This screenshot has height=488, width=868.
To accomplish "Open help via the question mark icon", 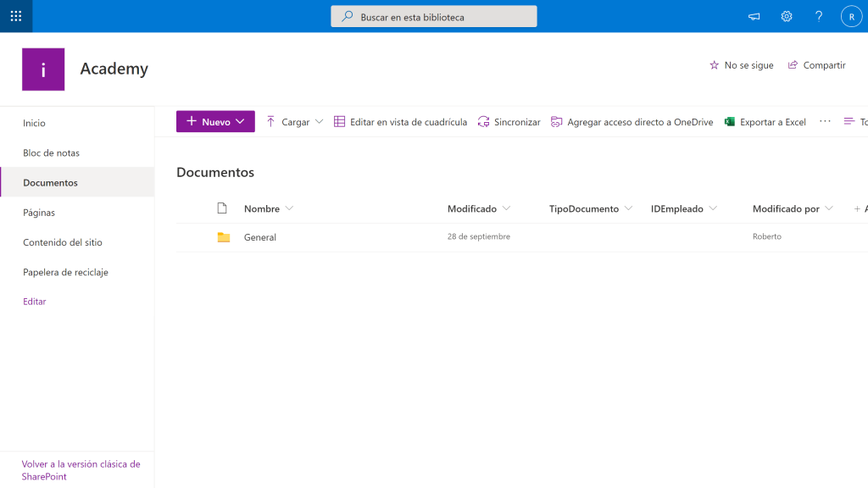I will tap(818, 16).
